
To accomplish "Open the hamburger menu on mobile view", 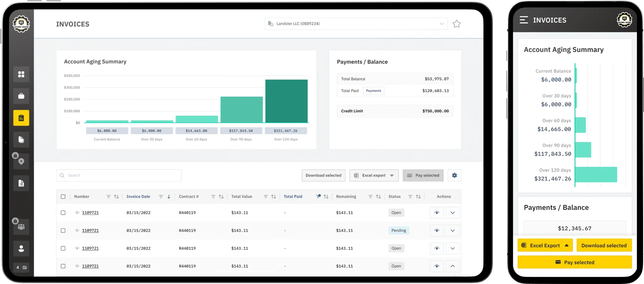I will [524, 20].
